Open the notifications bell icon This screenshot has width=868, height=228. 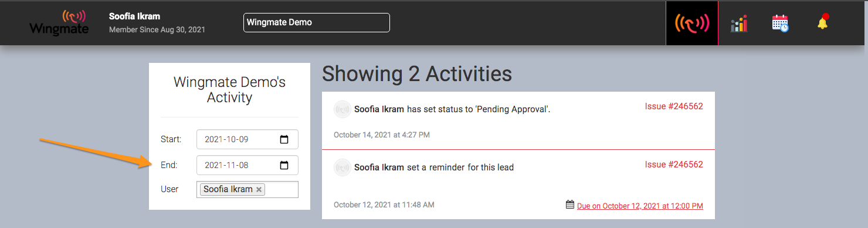[x=823, y=22]
